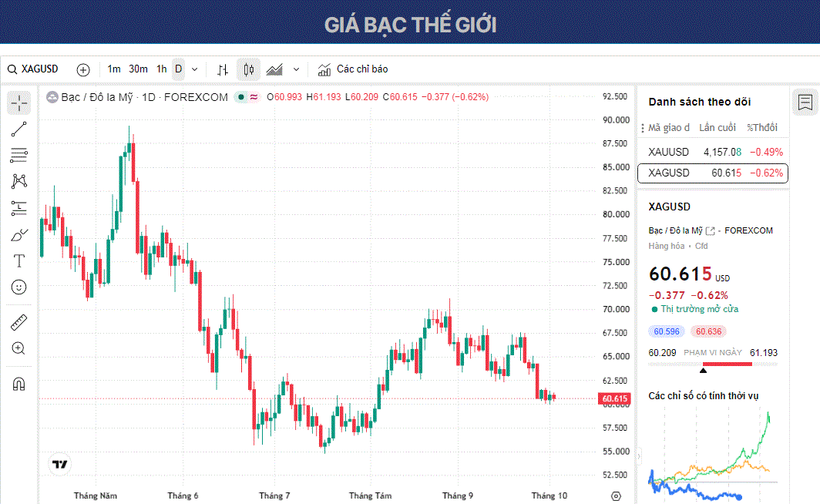The image size is (820, 504).
Task: Click the blue bid price 60.596
Action: click(x=666, y=331)
